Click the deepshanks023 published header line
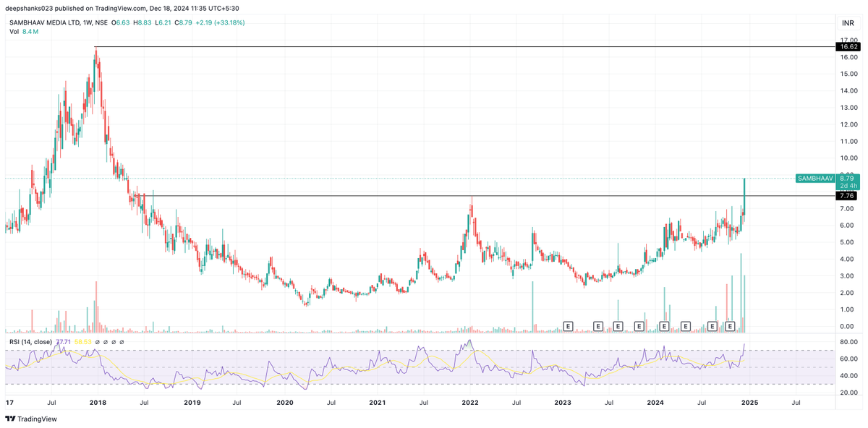 (x=122, y=9)
